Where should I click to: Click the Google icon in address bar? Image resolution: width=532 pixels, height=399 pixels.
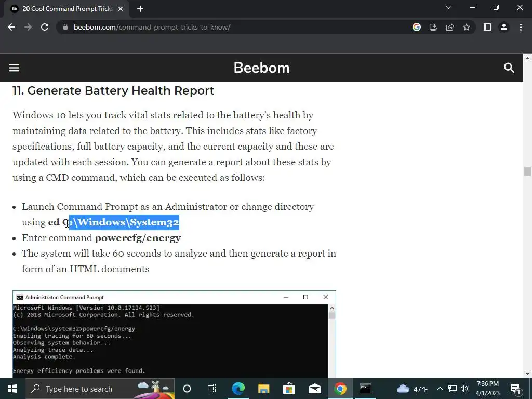[417, 27]
